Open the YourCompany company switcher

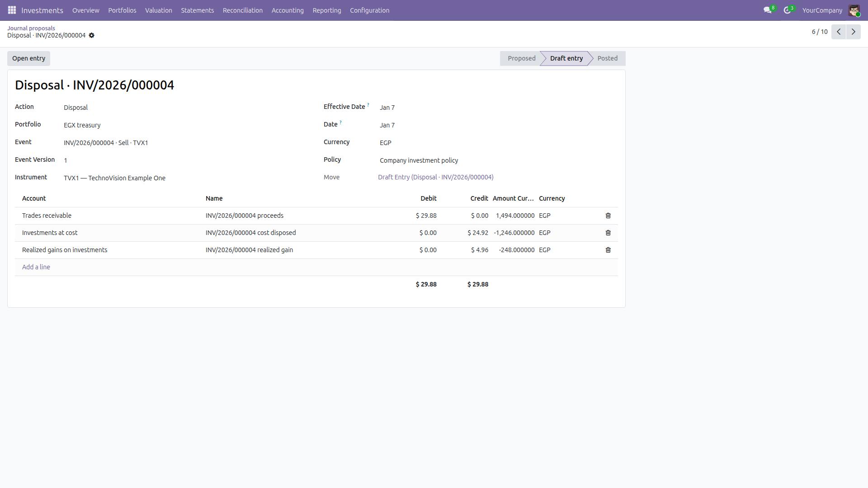[822, 10]
